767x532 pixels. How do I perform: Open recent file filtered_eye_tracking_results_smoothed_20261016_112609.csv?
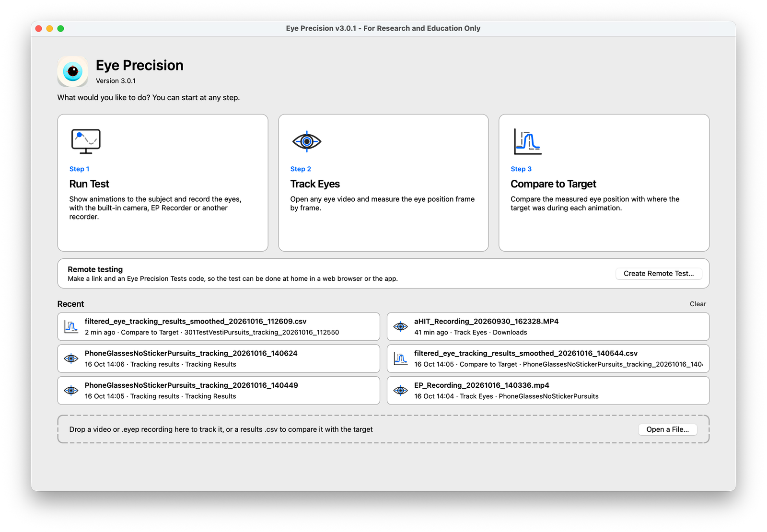[219, 327]
